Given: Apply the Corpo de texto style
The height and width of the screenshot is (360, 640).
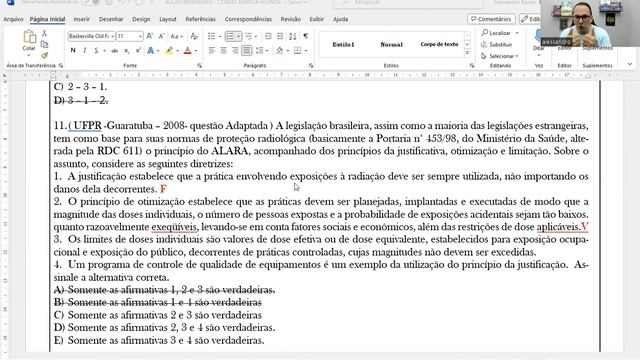Looking at the screenshot, I should 439,44.
